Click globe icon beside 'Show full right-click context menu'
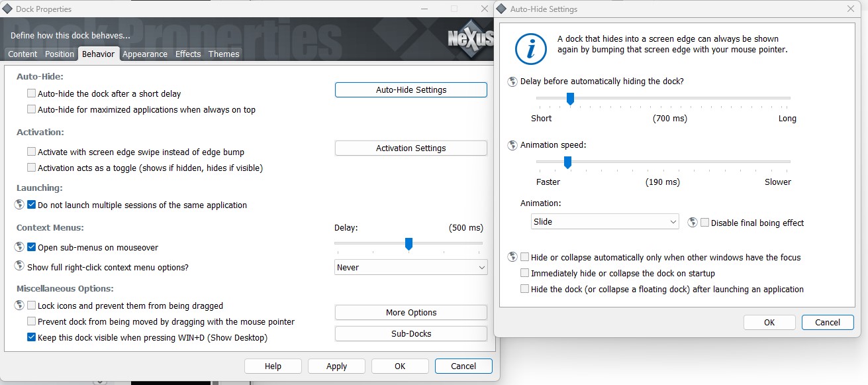 (x=19, y=267)
